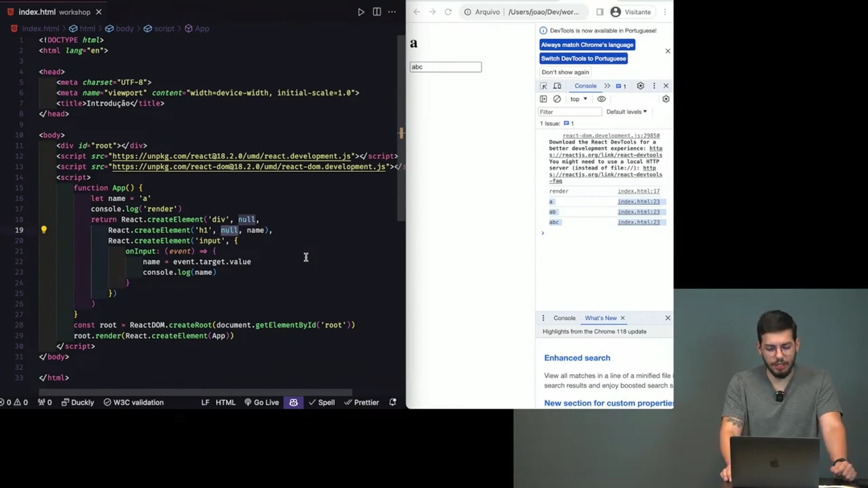Screen dimensions: 868x488
Task: Toggle the device toolbar emulation icon
Action: [x=557, y=86]
